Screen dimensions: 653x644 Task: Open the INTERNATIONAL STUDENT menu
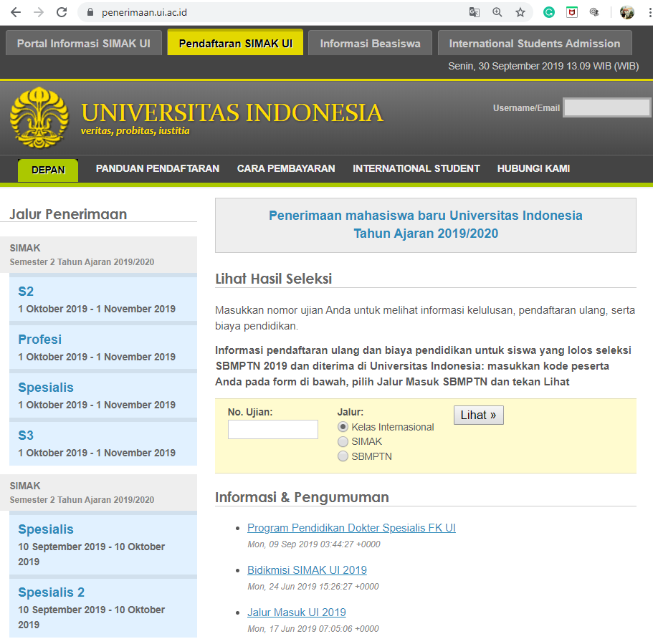point(416,168)
